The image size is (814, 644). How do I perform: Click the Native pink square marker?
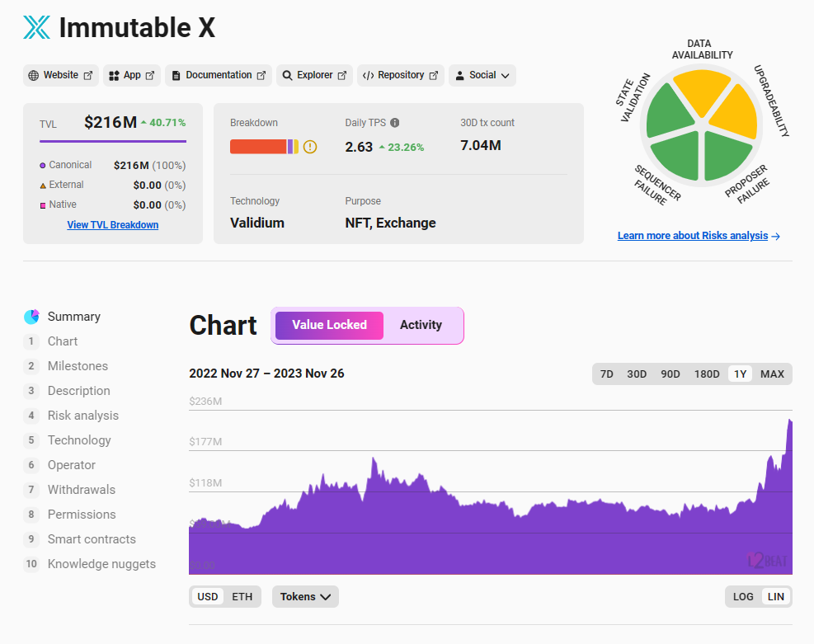tap(43, 205)
